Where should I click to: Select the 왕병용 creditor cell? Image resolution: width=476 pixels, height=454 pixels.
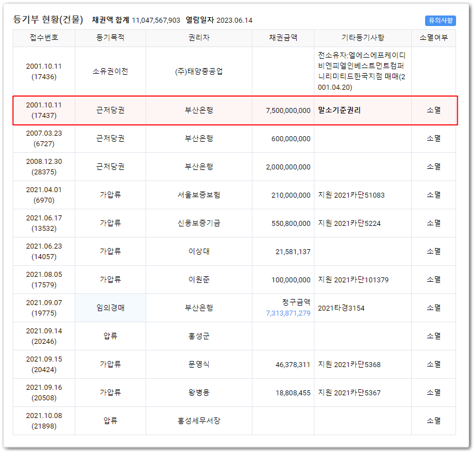coord(199,393)
